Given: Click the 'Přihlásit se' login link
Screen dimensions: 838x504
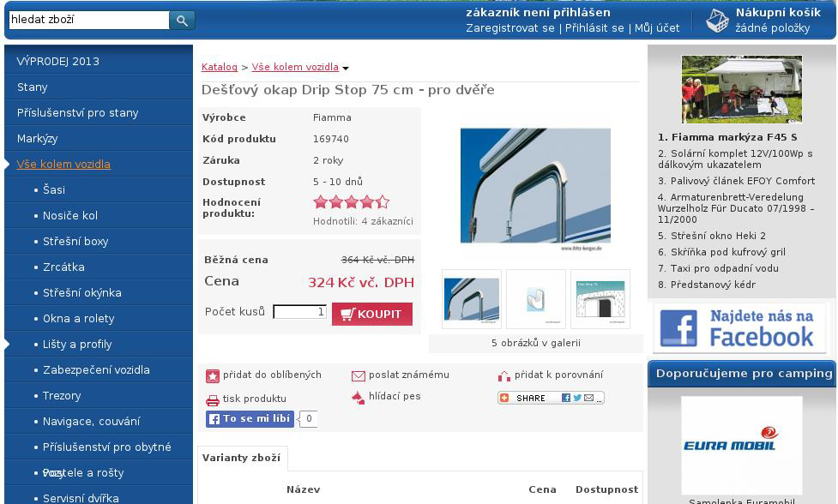Looking at the screenshot, I should pos(594,27).
